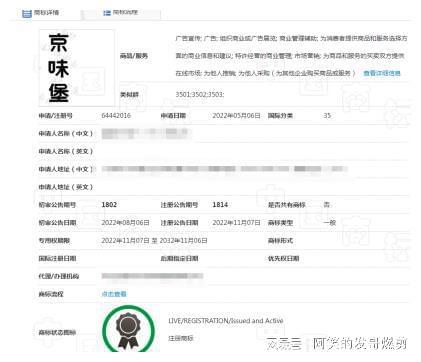
Task: Click the LIVE/REGISTRATION/Issued and Active status
Action: pyautogui.click(x=226, y=321)
